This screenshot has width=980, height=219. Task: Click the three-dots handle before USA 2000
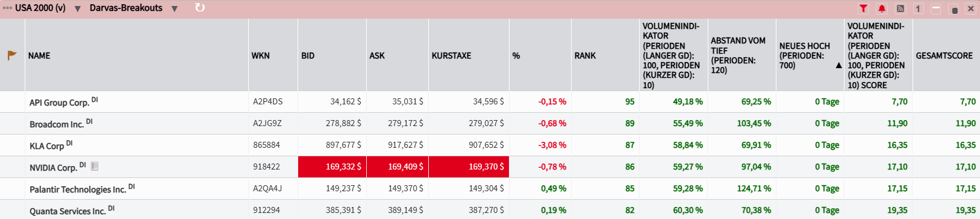pyautogui.click(x=7, y=8)
